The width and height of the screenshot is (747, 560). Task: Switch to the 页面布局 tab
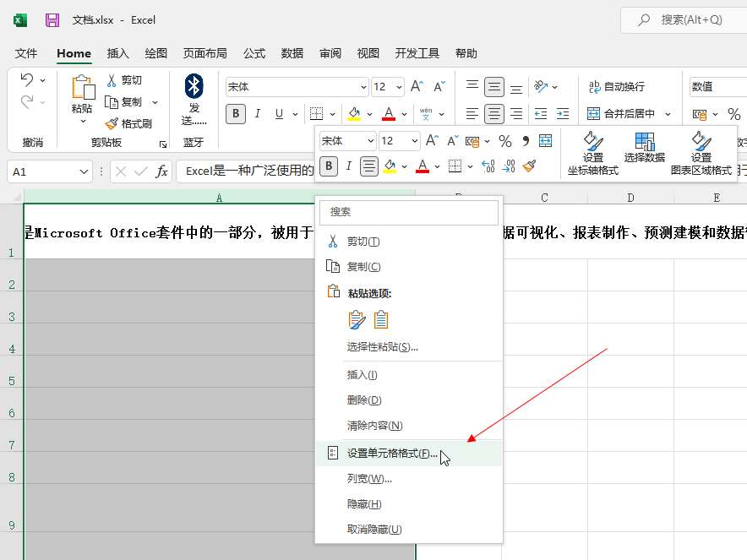204,53
